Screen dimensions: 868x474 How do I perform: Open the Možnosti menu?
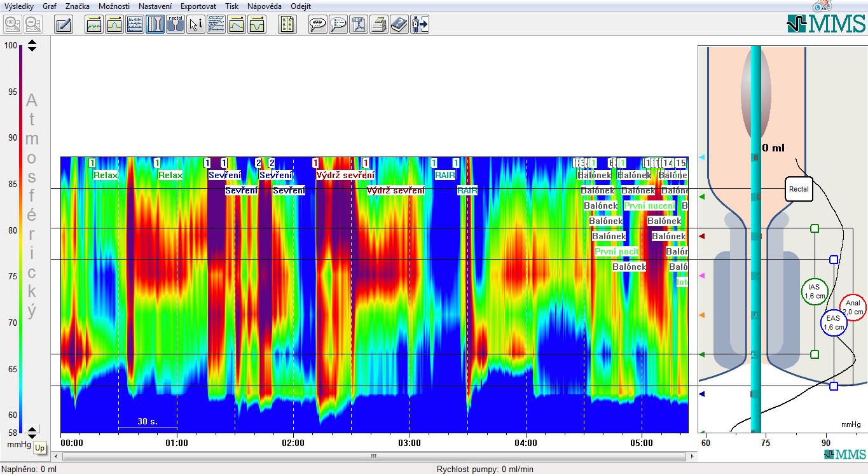coord(114,6)
